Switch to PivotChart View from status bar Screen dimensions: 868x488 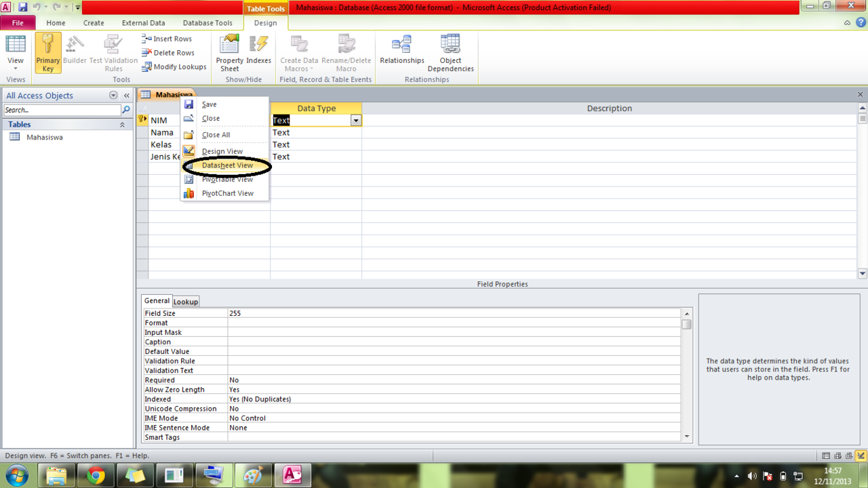(848, 456)
